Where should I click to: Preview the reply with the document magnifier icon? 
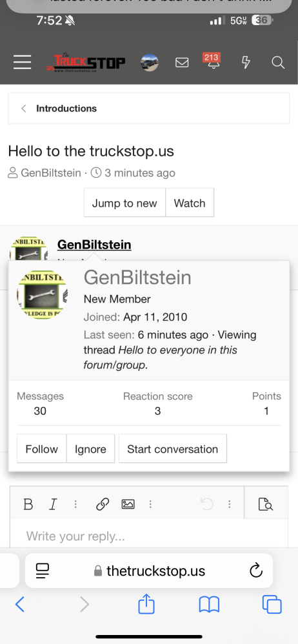tap(266, 504)
